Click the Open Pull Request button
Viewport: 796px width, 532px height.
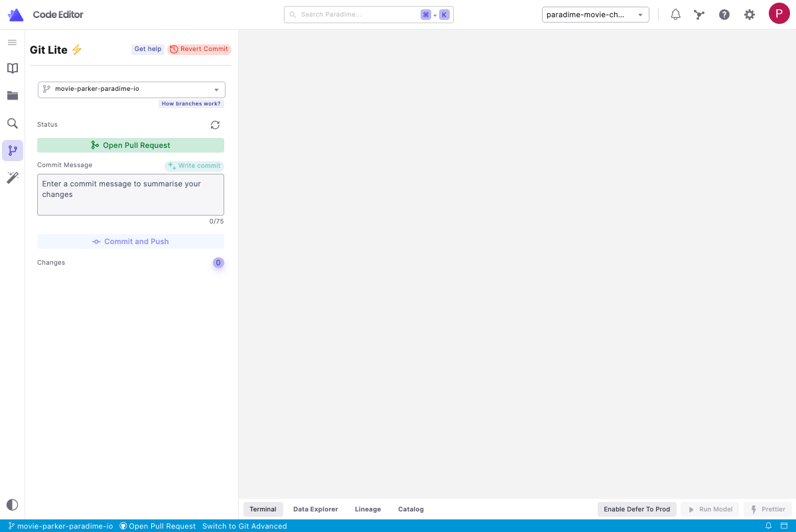coord(131,145)
